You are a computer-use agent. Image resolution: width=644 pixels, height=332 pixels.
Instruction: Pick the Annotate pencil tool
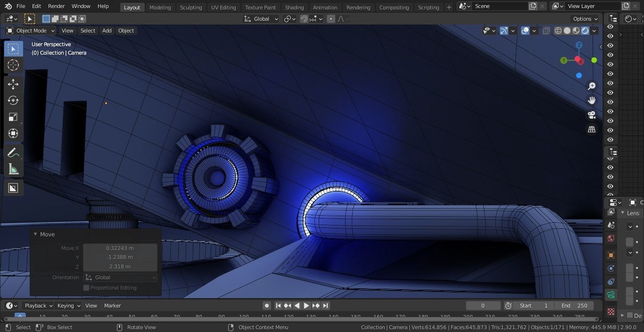click(x=13, y=153)
